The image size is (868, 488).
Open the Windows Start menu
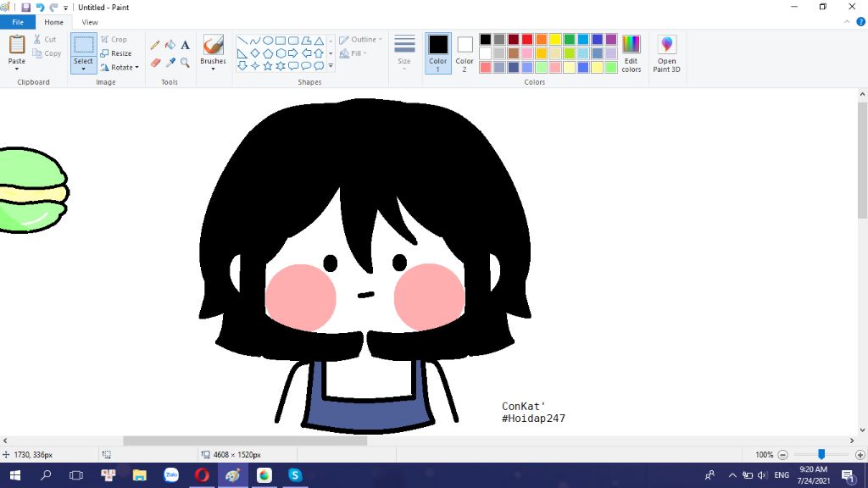coord(15,475)
